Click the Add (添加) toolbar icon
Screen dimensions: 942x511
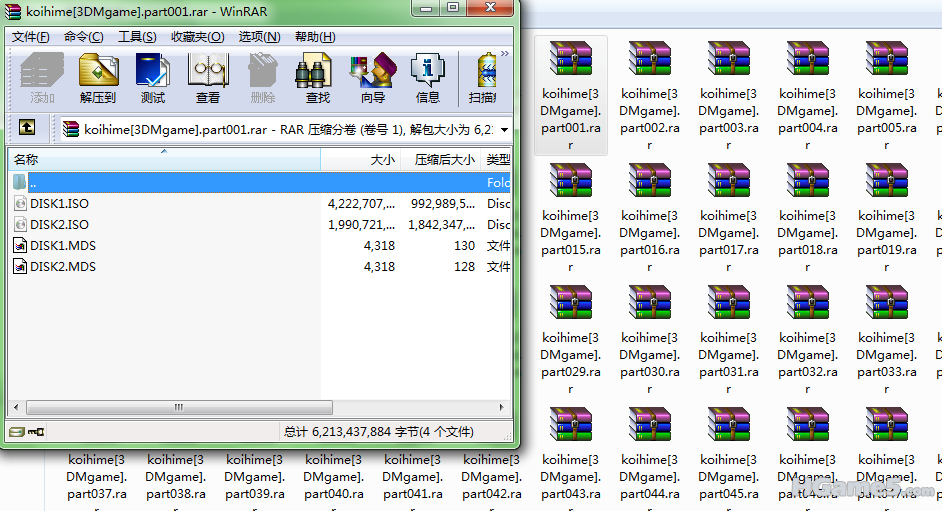(42, 78)
